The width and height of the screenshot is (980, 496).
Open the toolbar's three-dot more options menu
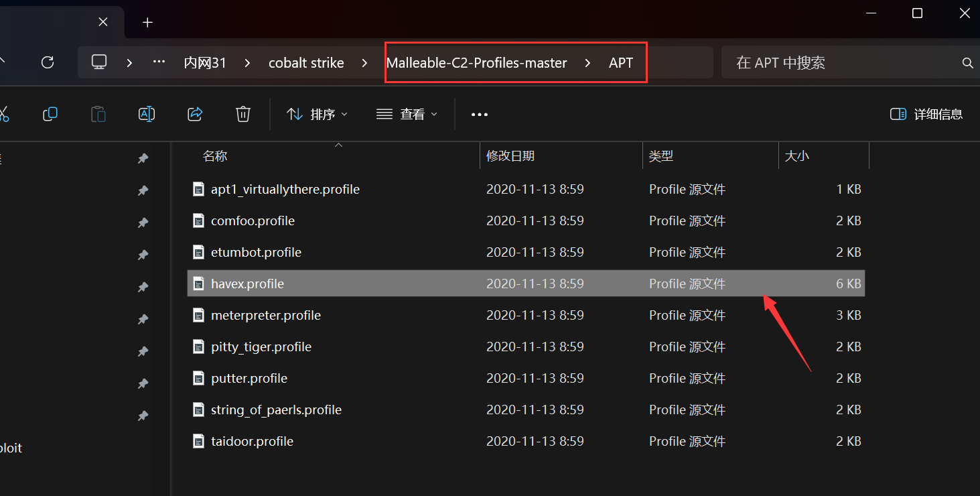click(x=480, y=115)
